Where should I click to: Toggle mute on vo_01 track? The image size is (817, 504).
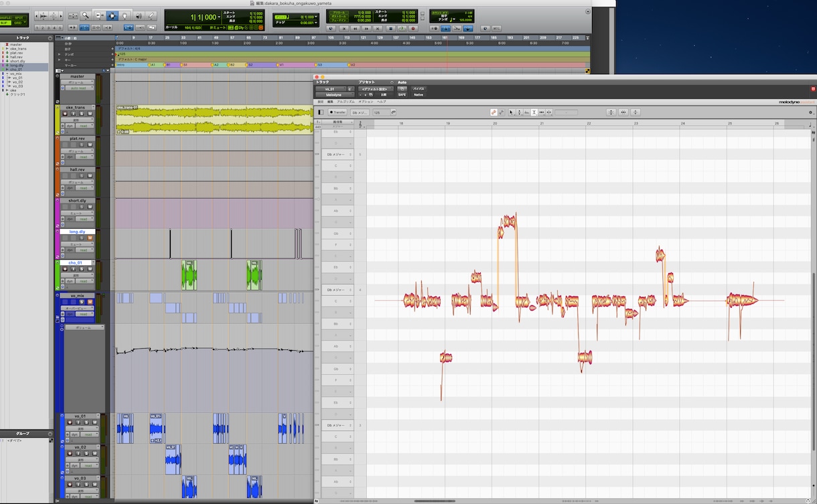pos(94,422)
